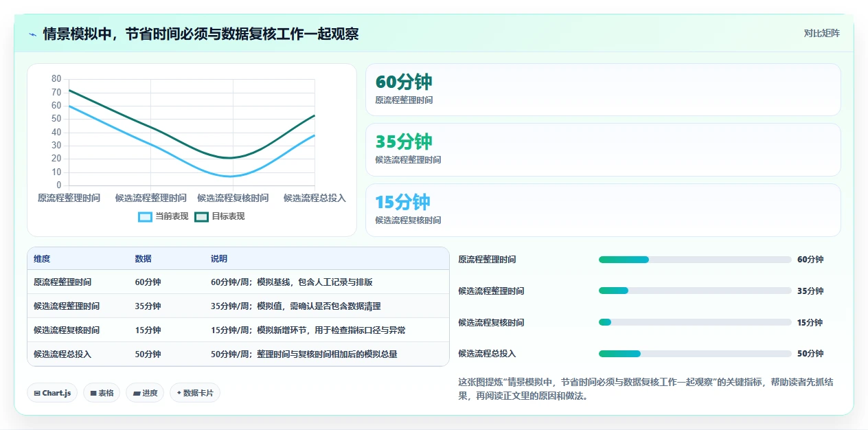Click the chart x-axis label 候选流程总投入

pyautogui.click(x=315, y=198)
